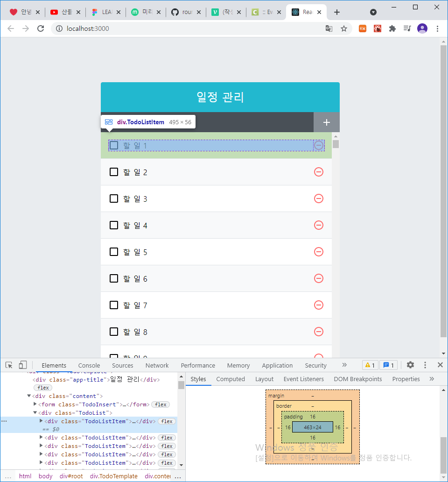Go back to the previous page
Image resolution: width=448 pixels, height=482 pixels.
pyautogui.click(x=11, y=28)
